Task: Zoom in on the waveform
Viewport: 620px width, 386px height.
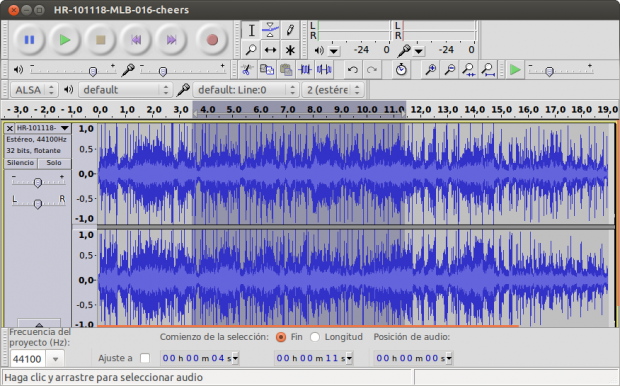Action: click(430, 70)
